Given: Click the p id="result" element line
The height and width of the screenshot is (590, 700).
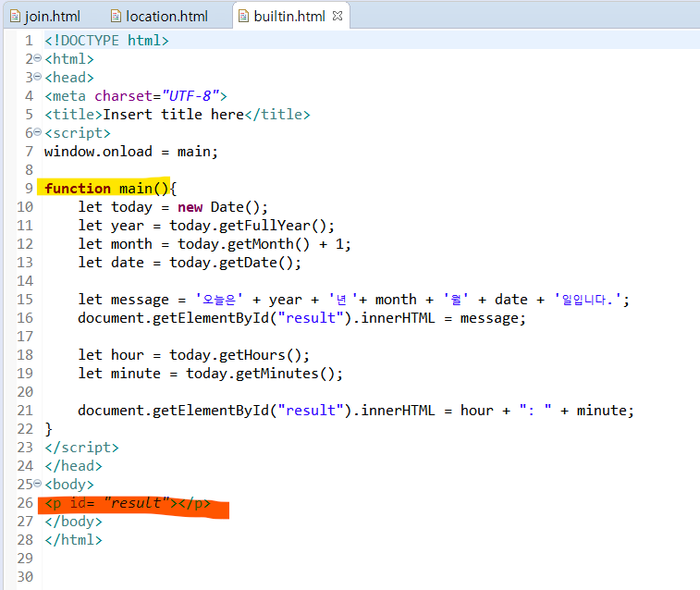Looking at the screenshot, I should 128,503.
